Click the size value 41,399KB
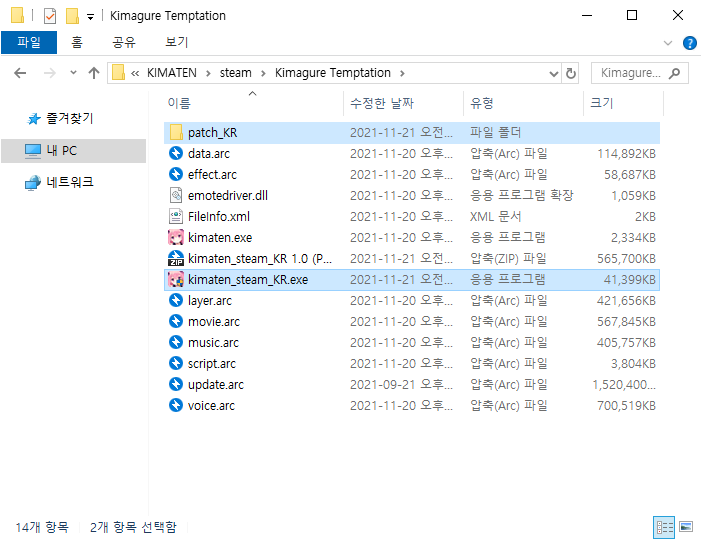 [x=629, y=280]
